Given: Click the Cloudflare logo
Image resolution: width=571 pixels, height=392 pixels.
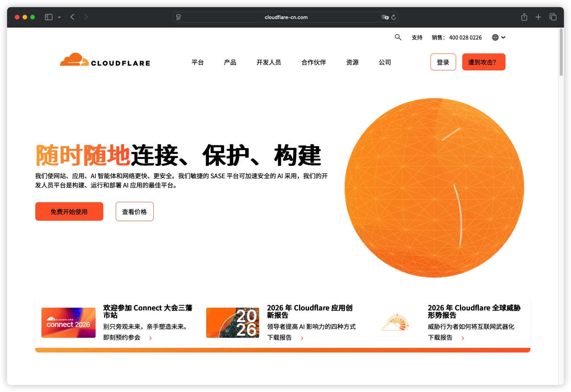Looking at the screenshot, I should [105, 60].
